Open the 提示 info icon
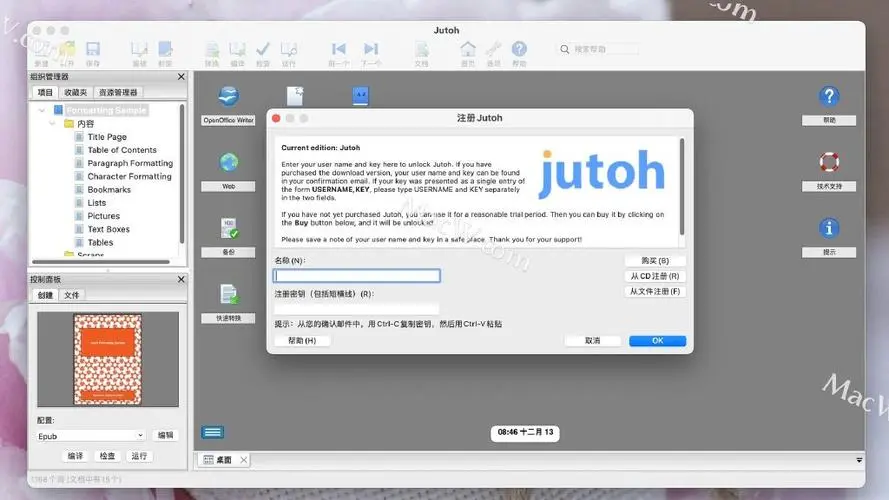Screen dimensions: 889x500 click(x=828, y=229)
